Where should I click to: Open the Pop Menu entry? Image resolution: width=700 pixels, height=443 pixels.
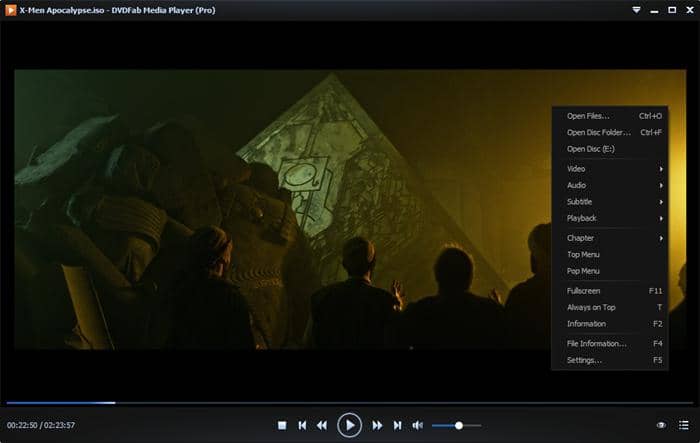[x=610, y=271]
